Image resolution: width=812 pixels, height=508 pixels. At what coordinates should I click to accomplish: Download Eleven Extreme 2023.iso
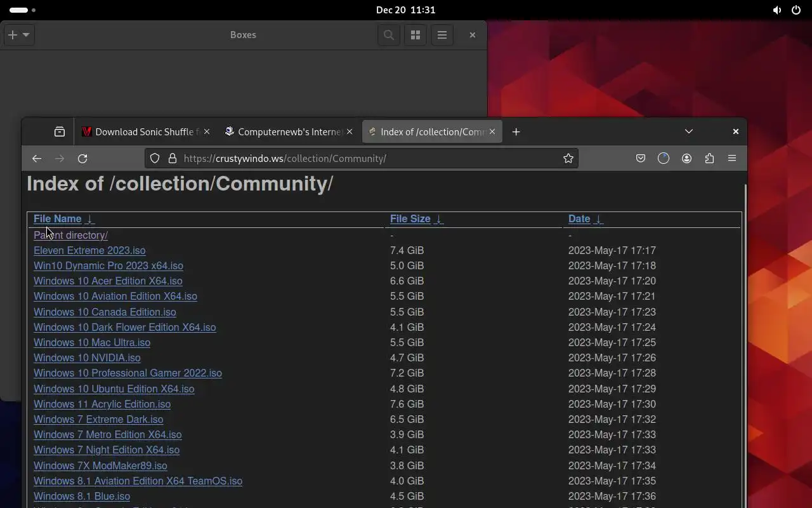click(89, 251)
